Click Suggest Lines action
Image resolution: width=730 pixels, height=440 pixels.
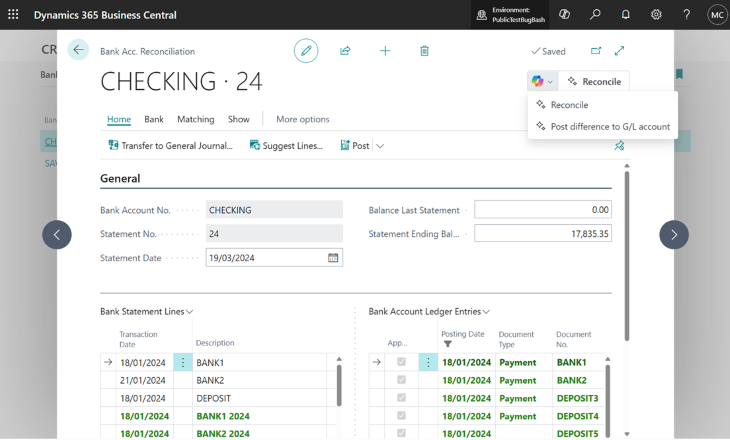coord(286,146)
